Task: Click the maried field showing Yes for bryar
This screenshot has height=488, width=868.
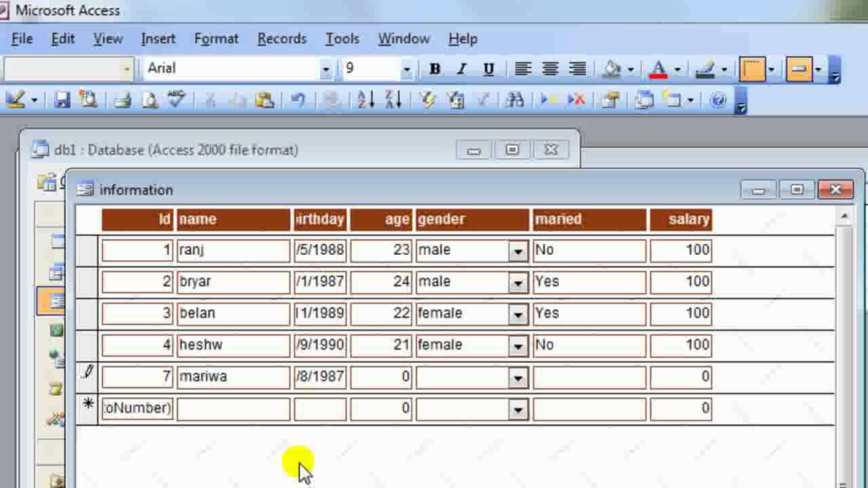Action: coord(589,281)
